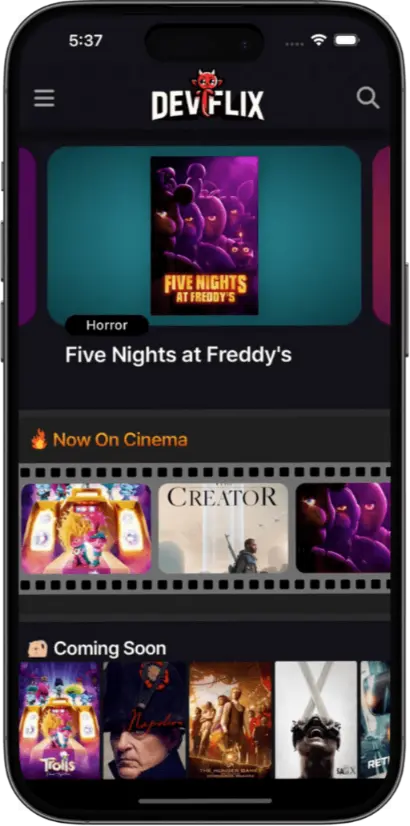Tap the Deviflix devil logo

(x=208, y=95)
